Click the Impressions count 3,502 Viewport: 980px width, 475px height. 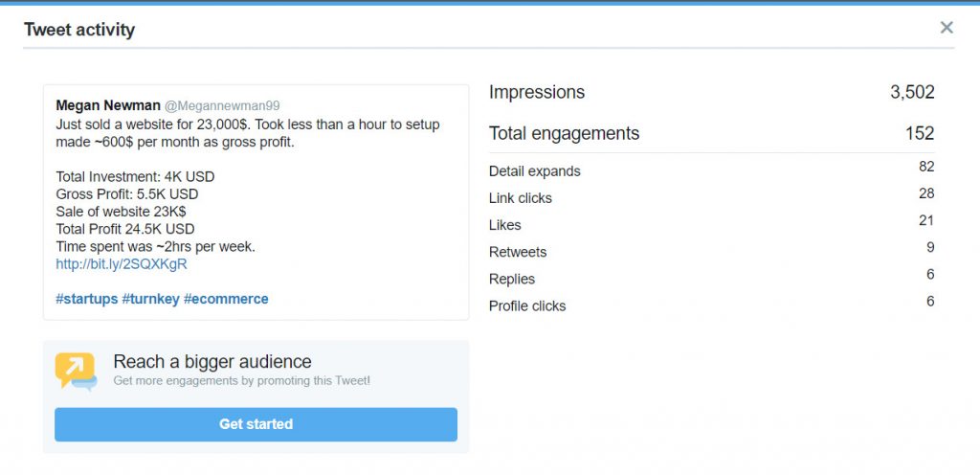[912, 93]
